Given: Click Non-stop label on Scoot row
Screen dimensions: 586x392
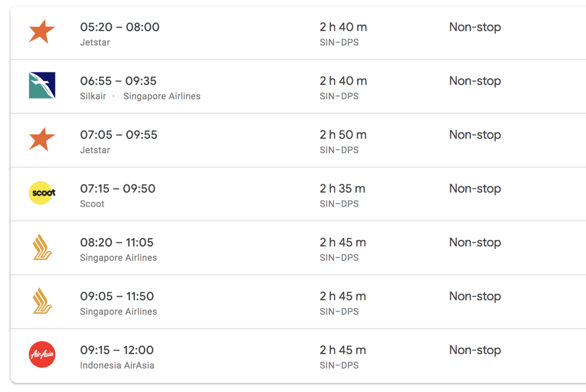Looking at the screenshot, I should click(475, 189).
